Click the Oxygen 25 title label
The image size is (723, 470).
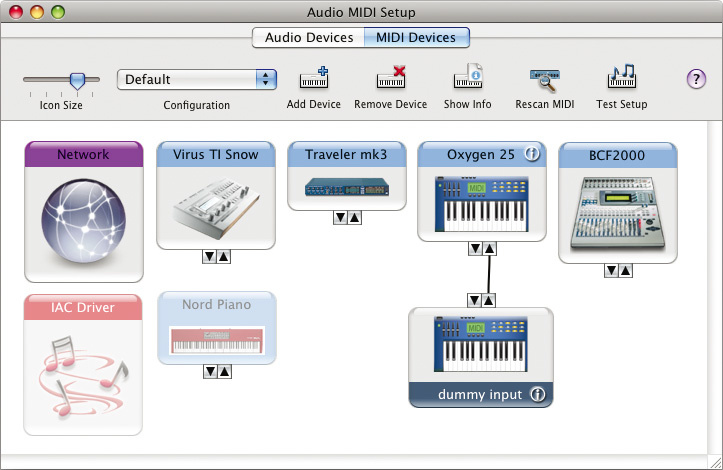pyautogui.click(x=480, y=155)
